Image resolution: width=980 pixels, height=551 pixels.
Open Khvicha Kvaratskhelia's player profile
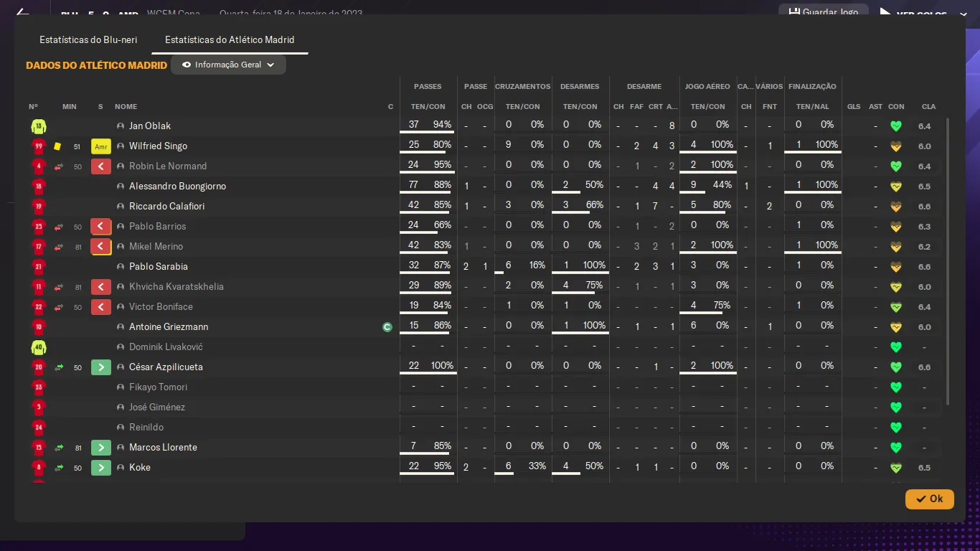(176, 287)
